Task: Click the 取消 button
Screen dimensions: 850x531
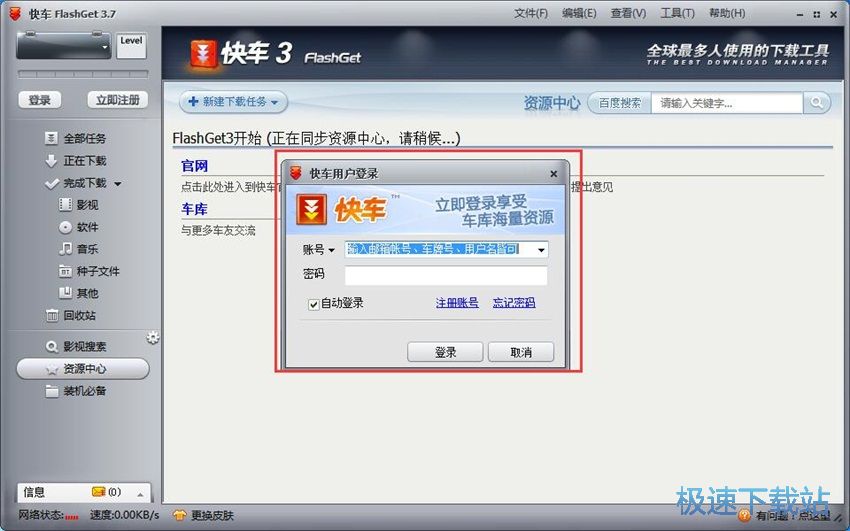Action: click(521, 352)
